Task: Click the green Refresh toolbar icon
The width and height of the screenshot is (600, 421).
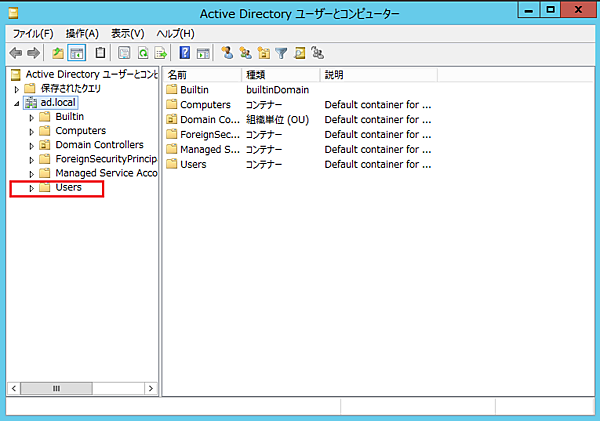Action: tap(143, 53)
